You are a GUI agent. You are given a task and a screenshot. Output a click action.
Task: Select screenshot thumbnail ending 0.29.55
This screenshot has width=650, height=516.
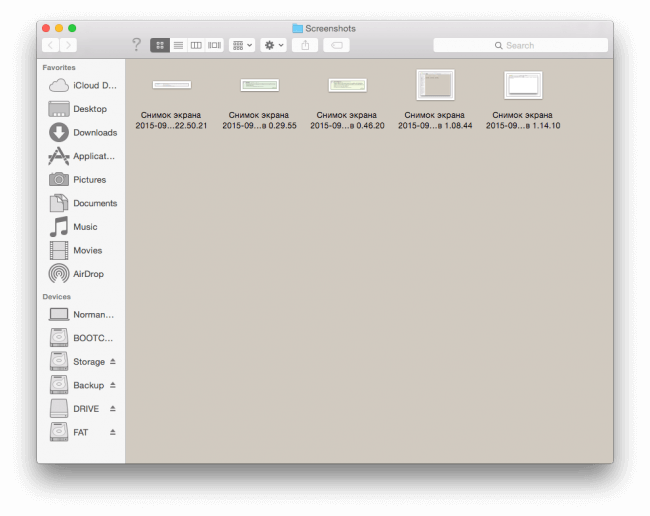point(260,85)
